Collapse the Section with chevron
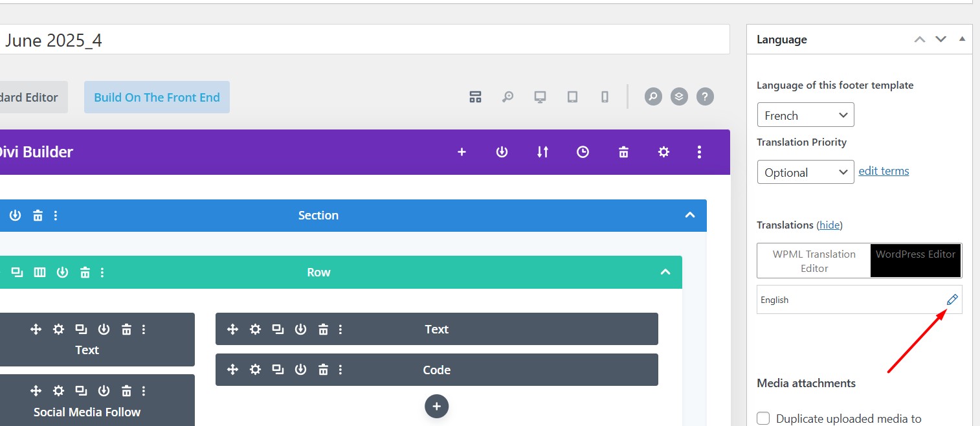The image size is (980, 426). click(x=690, y=215)
